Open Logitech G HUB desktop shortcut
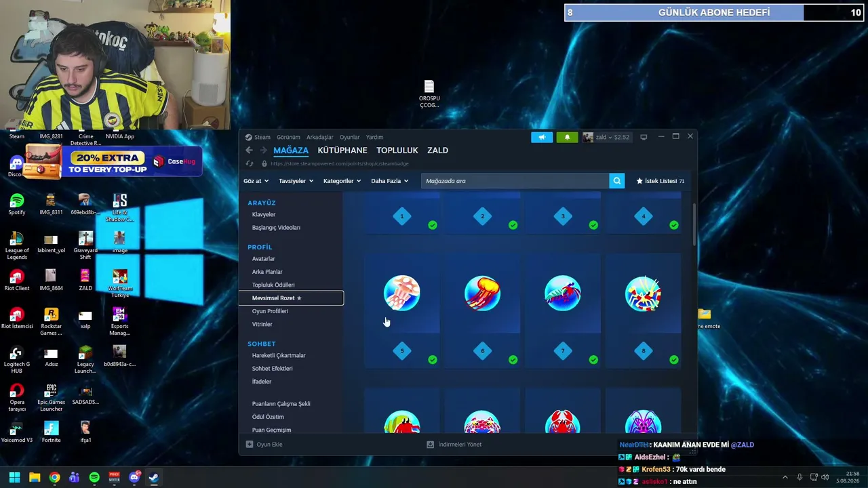The height and width of the screenshot is (488, 868). (x=17, y=359)
